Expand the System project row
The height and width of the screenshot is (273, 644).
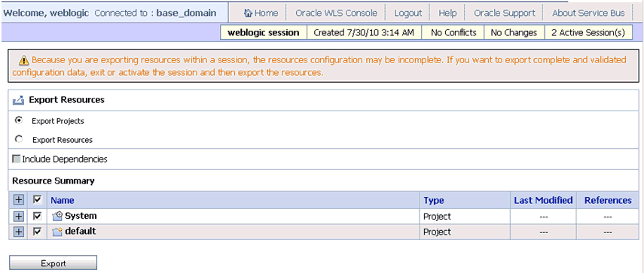pos(18,217)
